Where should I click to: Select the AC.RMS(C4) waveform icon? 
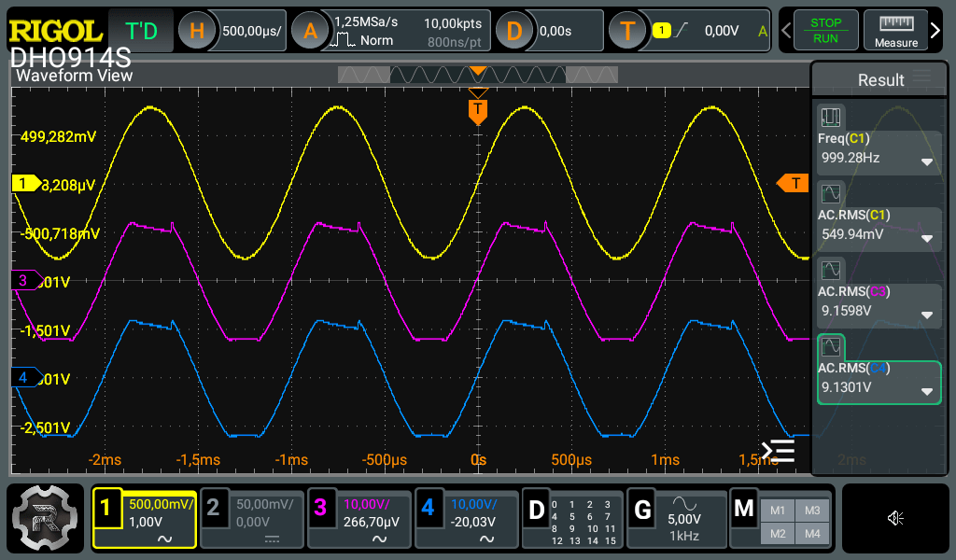830,346
